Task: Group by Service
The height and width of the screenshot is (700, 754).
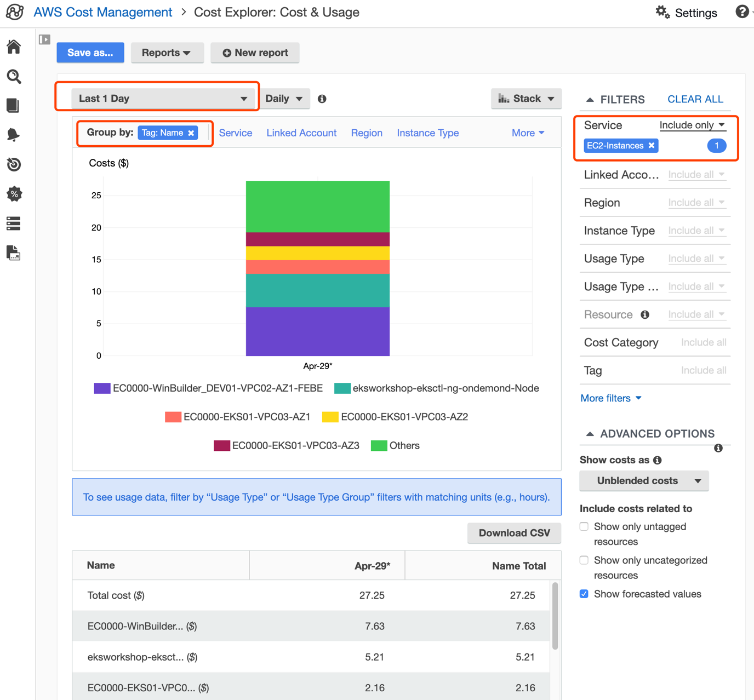Action: click(236, 133)
